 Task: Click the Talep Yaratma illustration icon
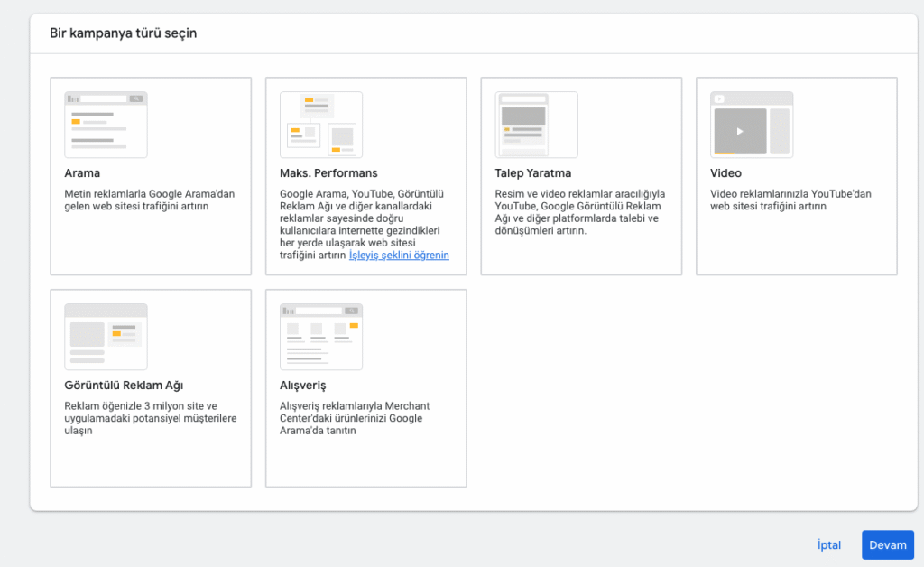click(536, 125)
